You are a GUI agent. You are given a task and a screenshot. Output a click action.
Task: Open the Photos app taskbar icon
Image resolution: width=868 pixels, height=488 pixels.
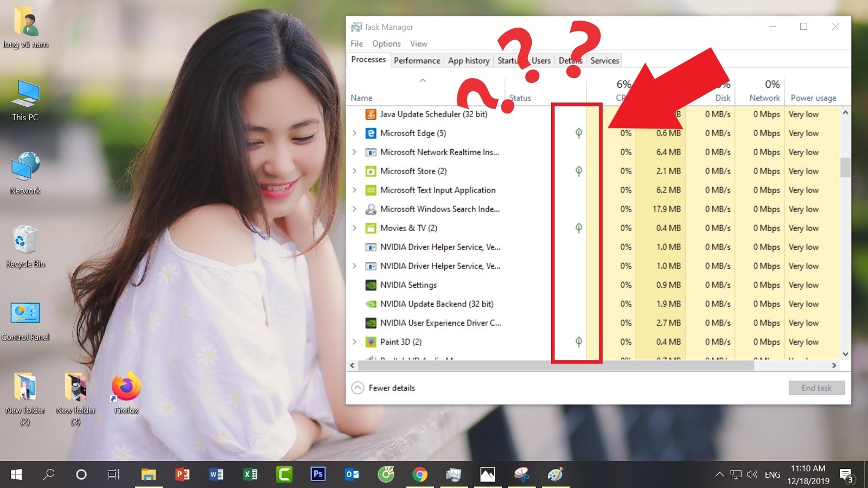(487, 474)
